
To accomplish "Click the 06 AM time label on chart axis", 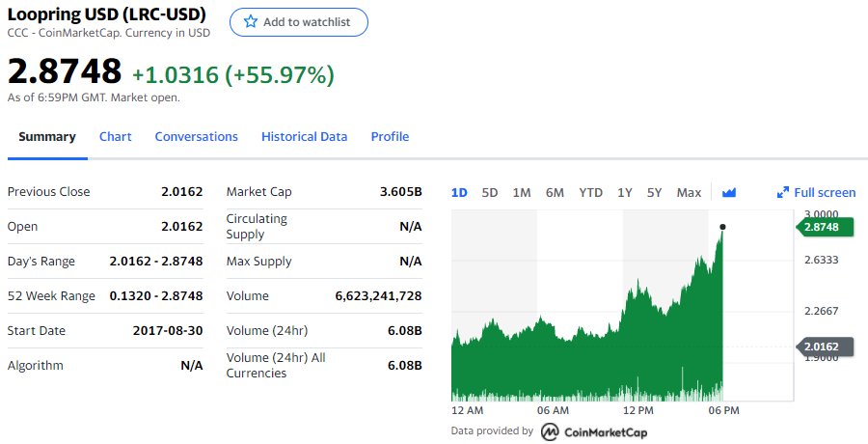I will 553,410.
